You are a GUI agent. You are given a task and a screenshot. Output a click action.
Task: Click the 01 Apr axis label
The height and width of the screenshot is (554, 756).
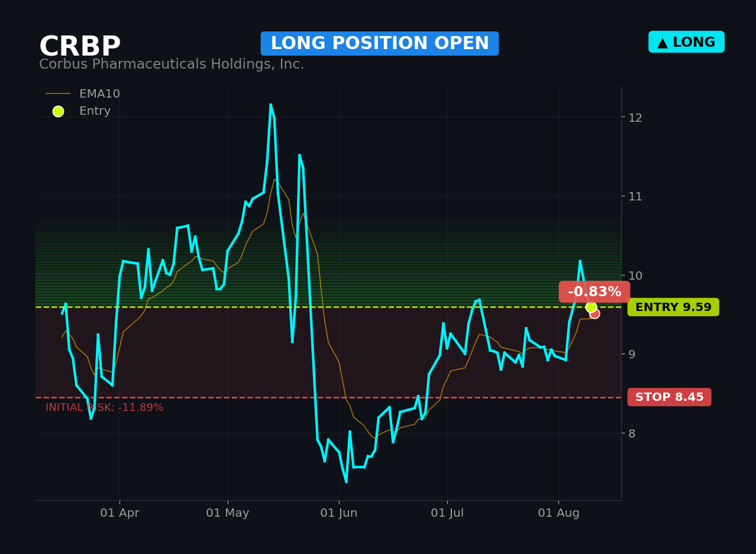(x=119, y=513)
